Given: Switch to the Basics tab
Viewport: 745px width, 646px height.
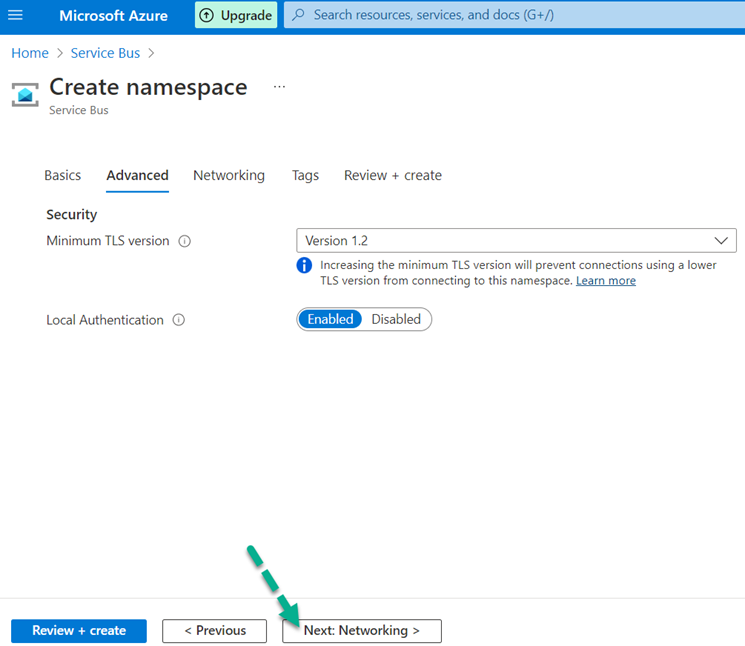Looking at the screenshot, I should (63, 175).
